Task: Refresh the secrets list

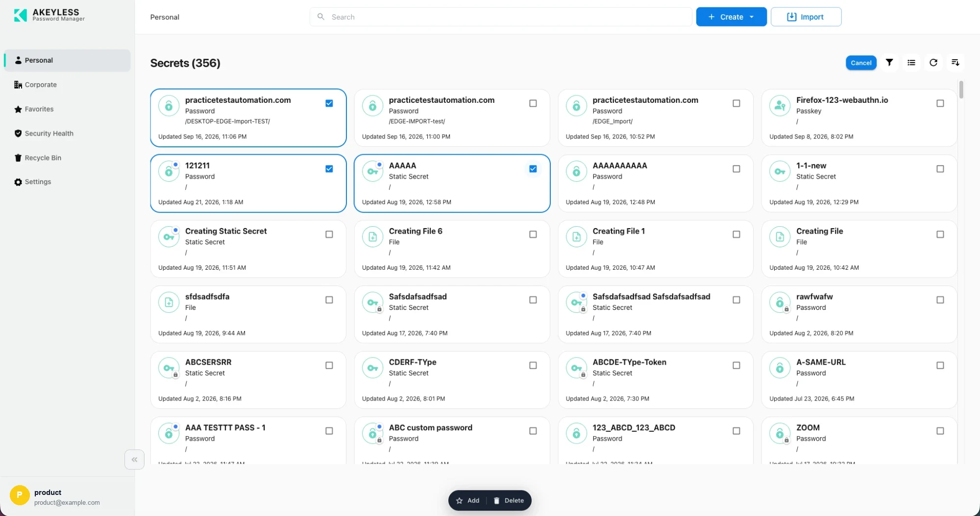Action: tap(933, 63)
